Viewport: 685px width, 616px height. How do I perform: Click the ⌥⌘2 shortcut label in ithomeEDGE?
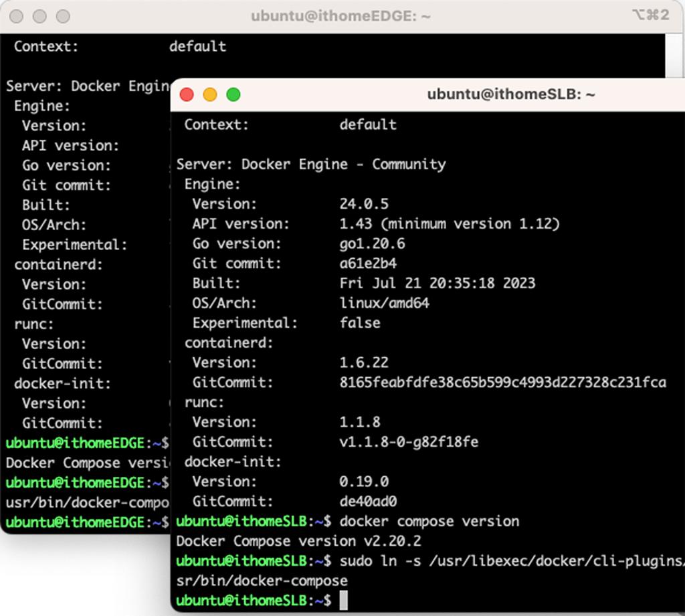point(650,15)
